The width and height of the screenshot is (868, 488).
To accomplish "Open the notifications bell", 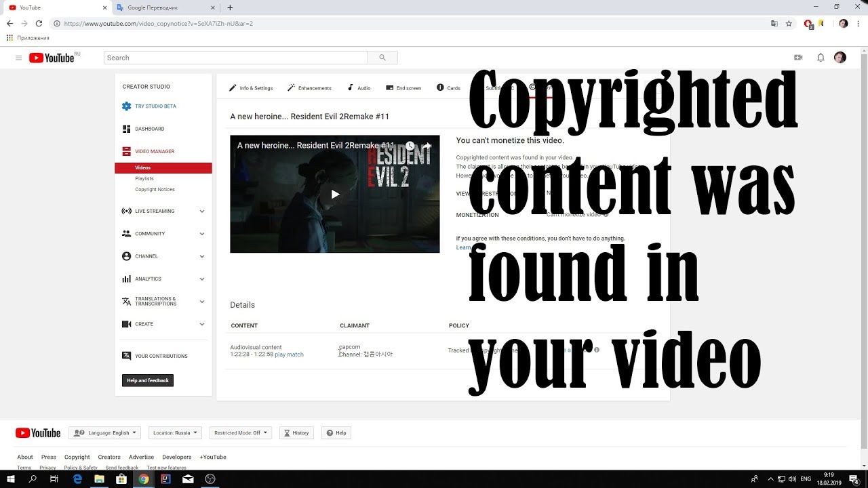I will click(821, 58).
